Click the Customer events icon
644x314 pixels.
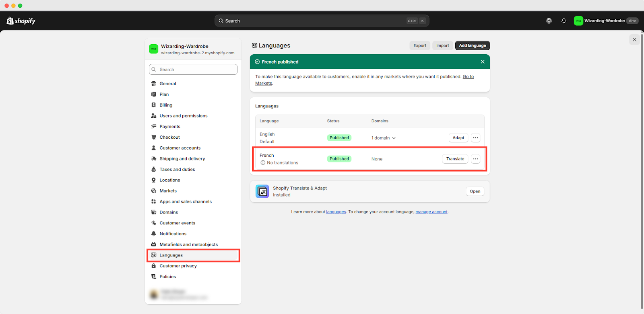154,223
